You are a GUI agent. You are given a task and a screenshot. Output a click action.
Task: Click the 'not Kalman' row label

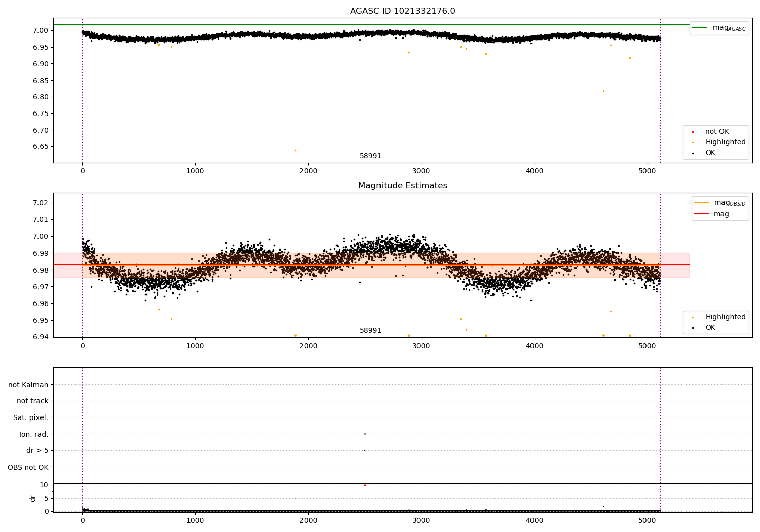(28, 385)
